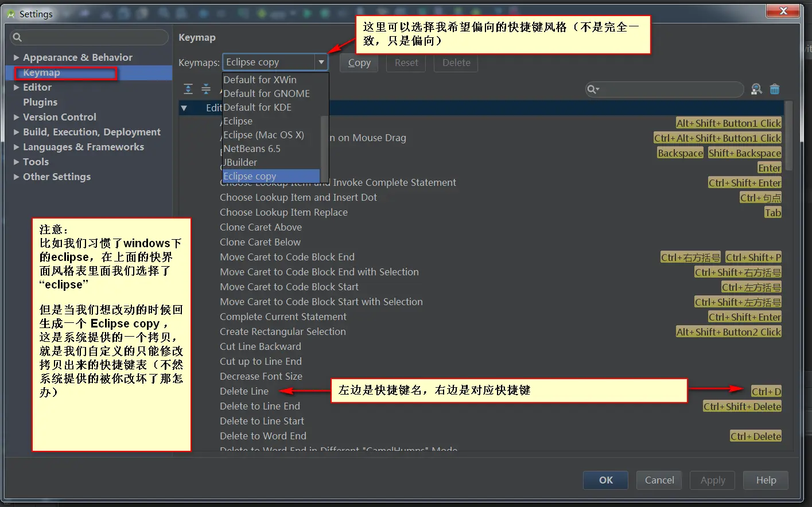Image resolution: width=812 pixels, height=507 pixels.
Task: Select Cut up to Line End action
Action: 261,361
